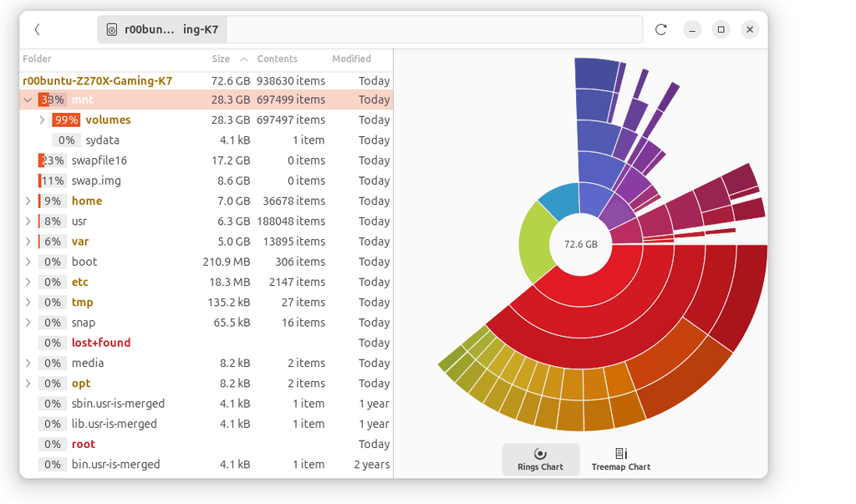Image resolution: width=856 pixels, height=504 pixels.
Task: Sort by the Contents column header
Action: click(x=277, y=59)
